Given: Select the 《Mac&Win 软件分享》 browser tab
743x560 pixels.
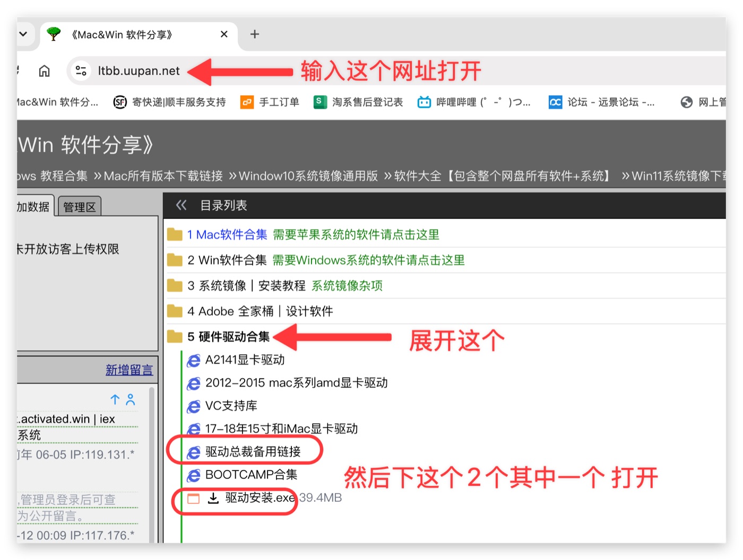Looking at the screenshot, I should point(138,34).
